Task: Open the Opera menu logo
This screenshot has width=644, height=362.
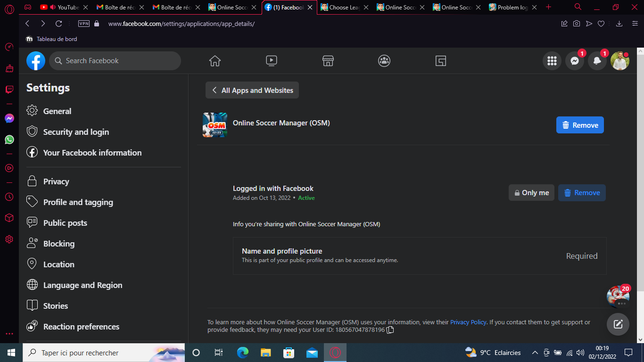Action: coord(9,8)
